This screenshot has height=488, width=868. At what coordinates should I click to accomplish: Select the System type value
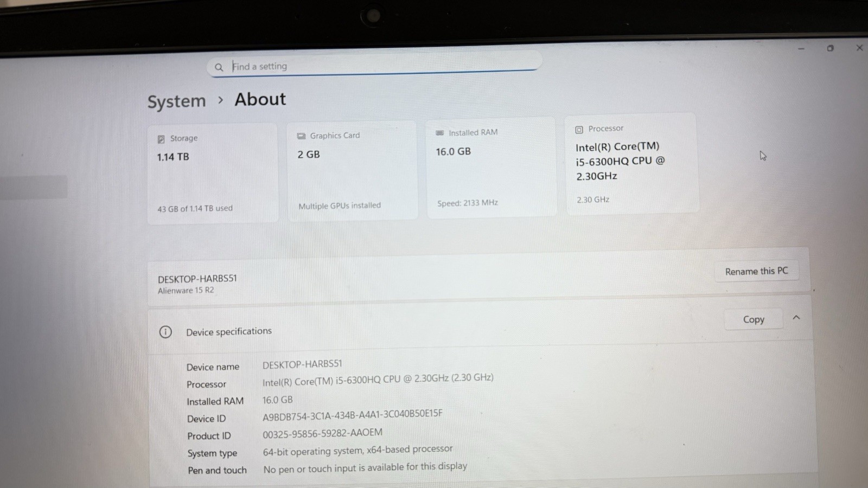(358, 450)
